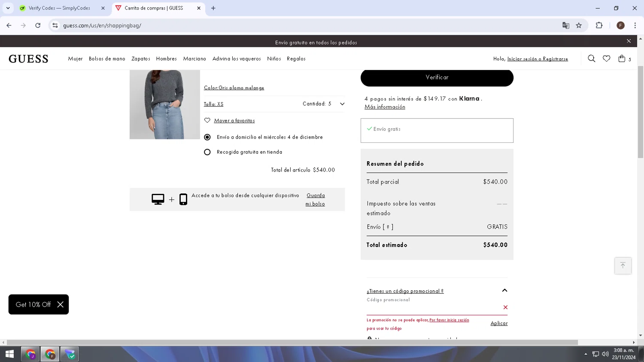
Task: Close the Carrito de compras tab
Action: [199, 8]
